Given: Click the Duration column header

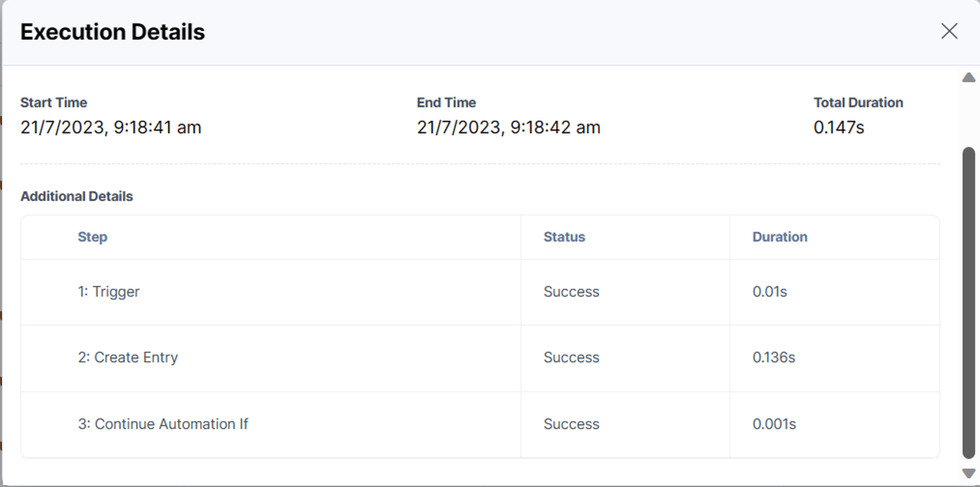Looking at the screenshot, I should 780,237.
